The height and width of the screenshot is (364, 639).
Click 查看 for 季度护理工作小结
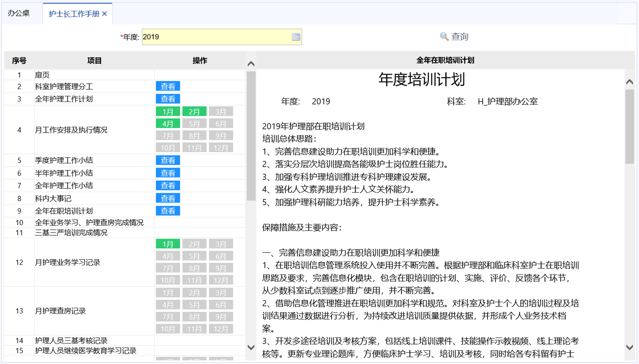(168, 160)
